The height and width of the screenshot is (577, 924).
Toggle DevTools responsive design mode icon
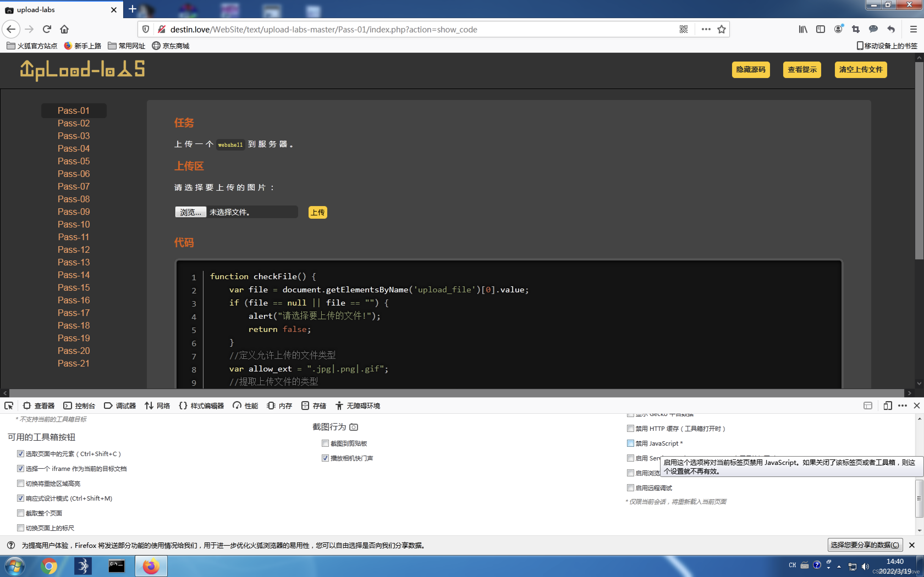887,406
